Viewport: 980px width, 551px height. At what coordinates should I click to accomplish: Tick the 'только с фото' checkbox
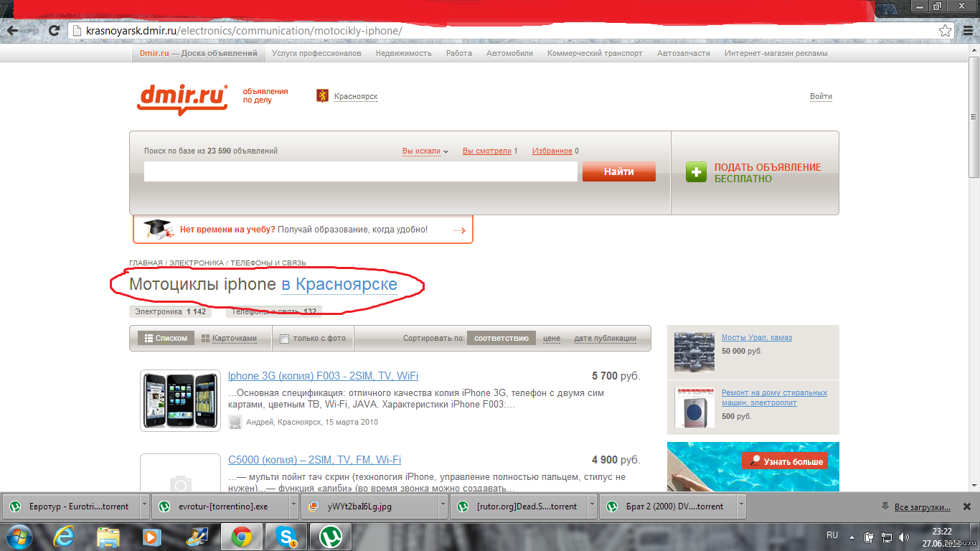click(x=284, y=339)
